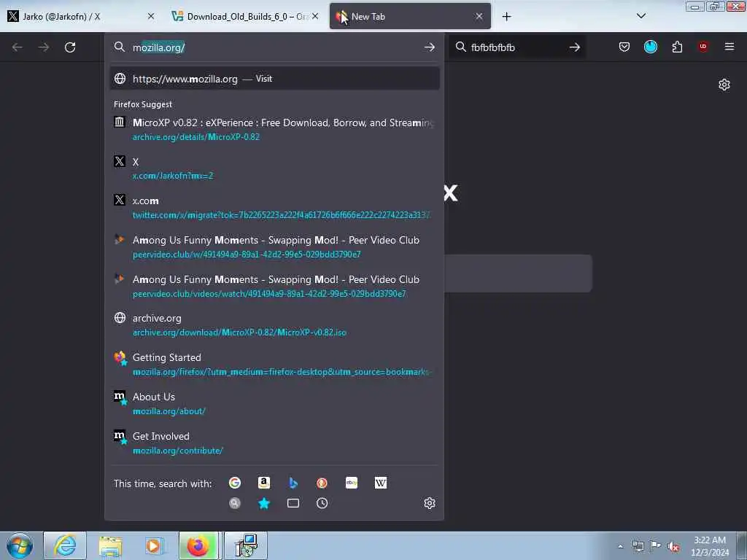The image size is (747, 560).
Task: Search open tabs using the tab icon
Action: (x=293, y=503)
